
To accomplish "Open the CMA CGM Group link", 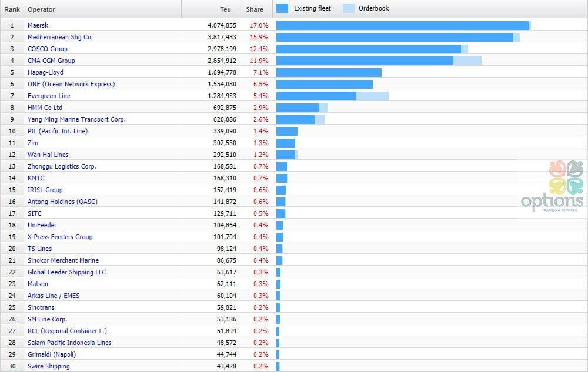I will (51, 61).
